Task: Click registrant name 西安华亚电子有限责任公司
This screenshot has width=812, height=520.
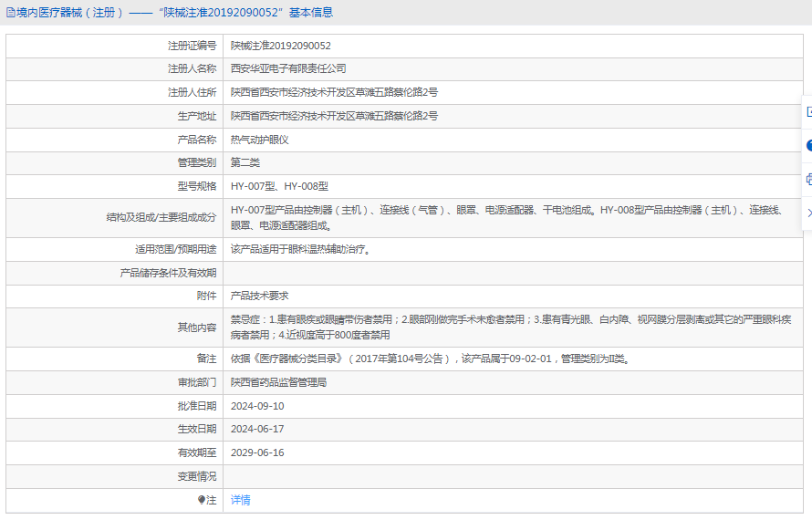Action: [x=287, y=68]
